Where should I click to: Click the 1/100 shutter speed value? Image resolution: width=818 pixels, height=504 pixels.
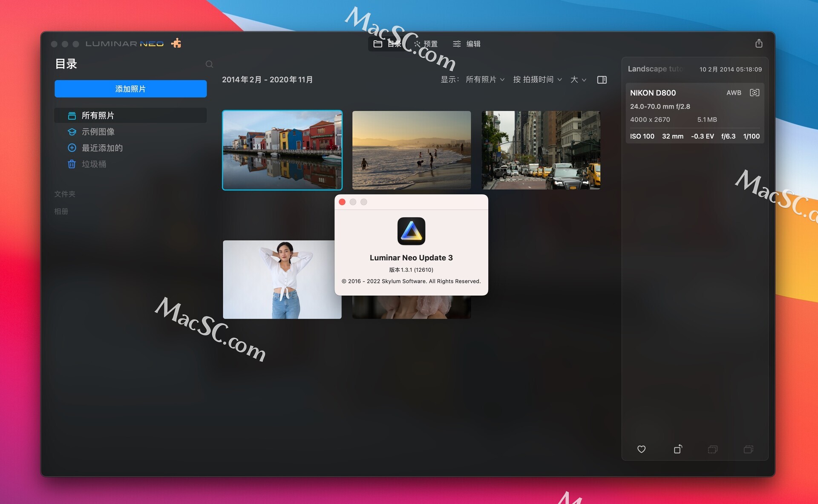(751, 136)
